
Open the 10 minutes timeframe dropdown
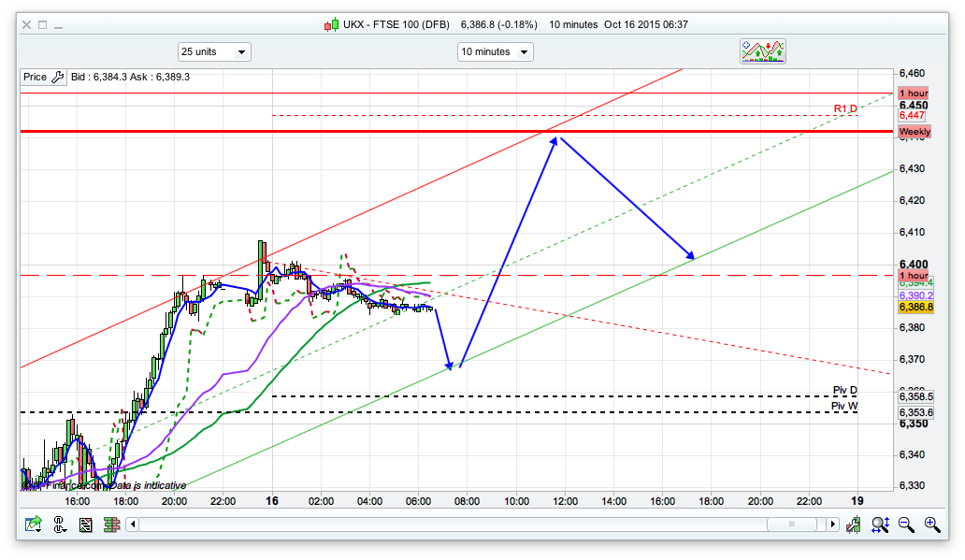[495, 52]
